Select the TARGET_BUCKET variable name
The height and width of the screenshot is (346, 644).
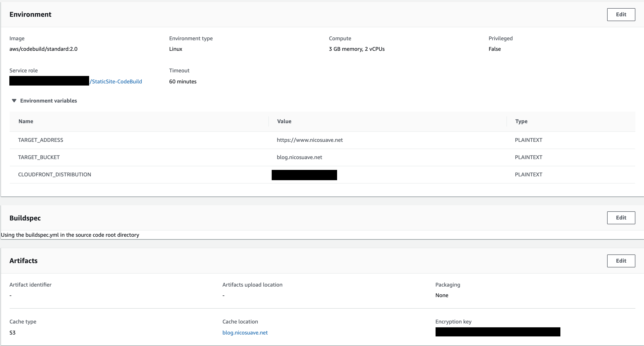click(39, 157)
